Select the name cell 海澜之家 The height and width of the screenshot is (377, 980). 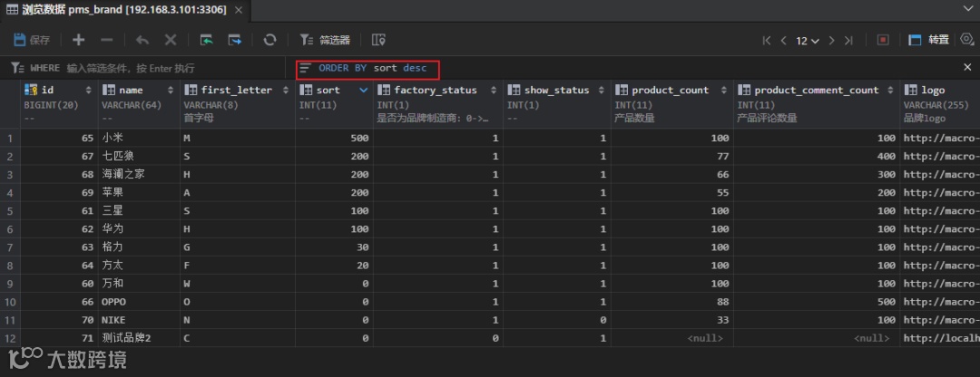[x=140, y=175]
